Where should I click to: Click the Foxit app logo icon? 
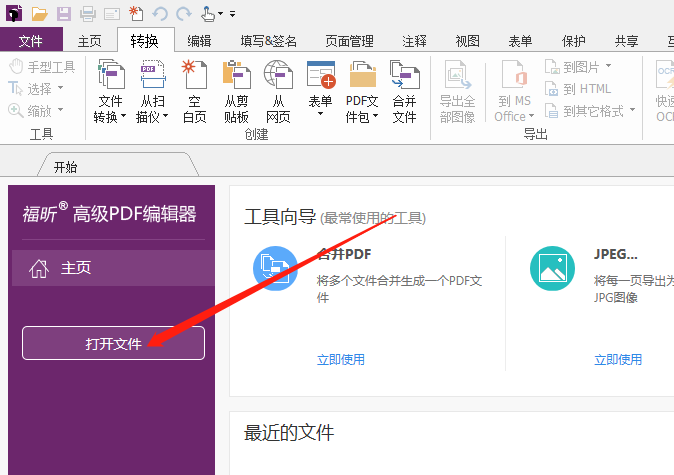tap(14, 14)
